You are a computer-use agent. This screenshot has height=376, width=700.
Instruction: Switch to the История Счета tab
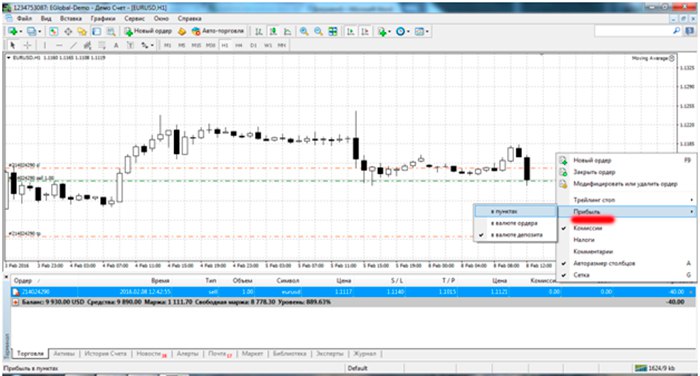tap(105, 354)
